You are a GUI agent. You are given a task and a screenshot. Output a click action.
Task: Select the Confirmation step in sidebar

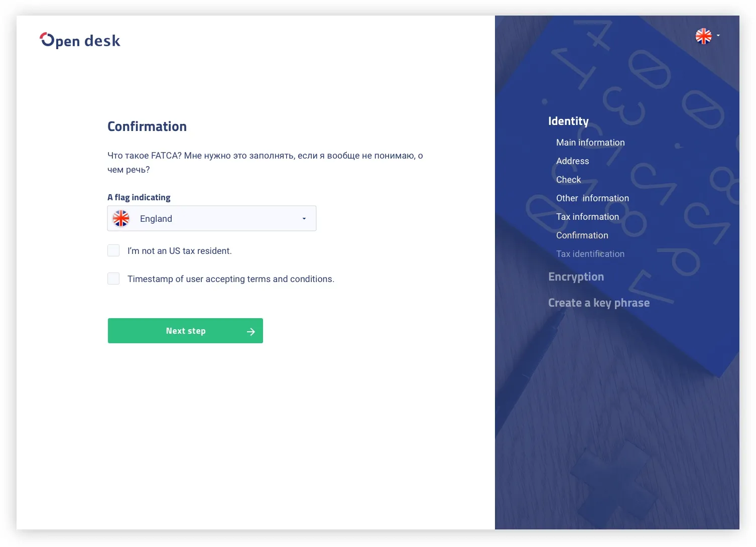tap(582, 235)
